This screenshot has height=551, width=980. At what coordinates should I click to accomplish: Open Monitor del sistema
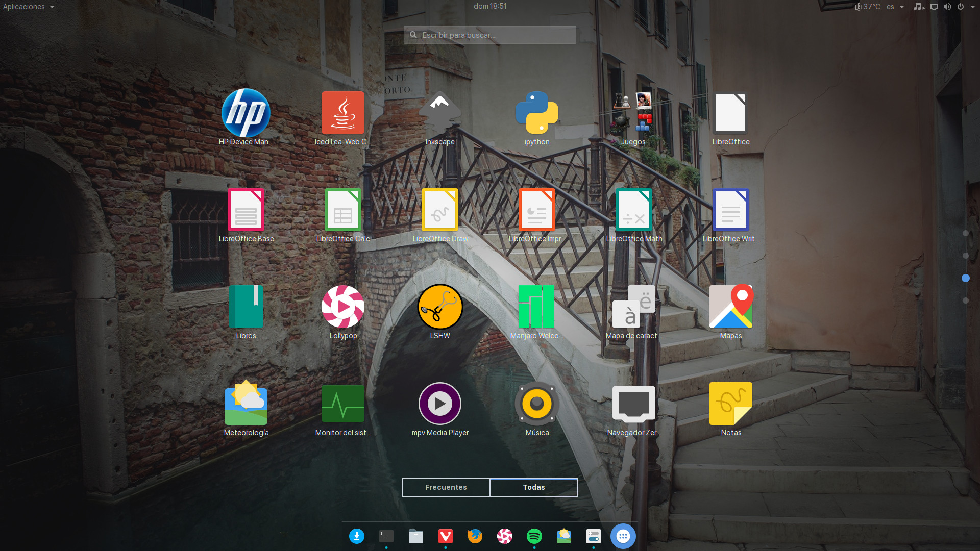point(342,404)
